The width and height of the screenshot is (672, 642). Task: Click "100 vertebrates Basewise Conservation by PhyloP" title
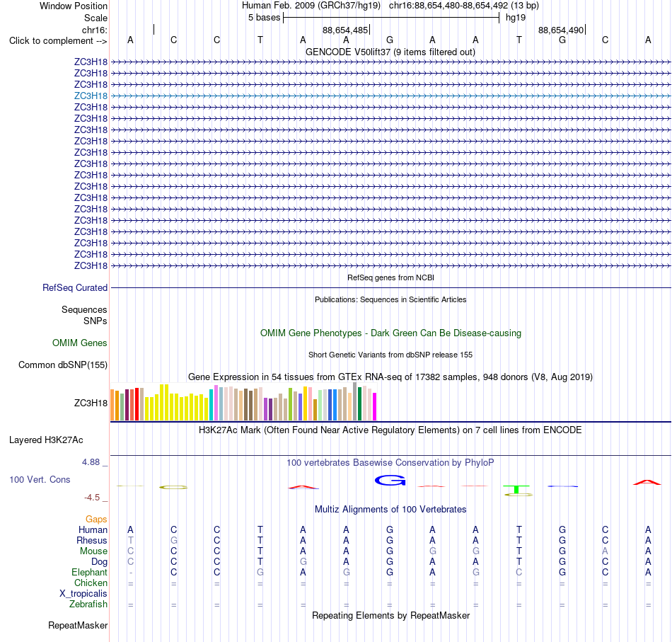point(390,463)
